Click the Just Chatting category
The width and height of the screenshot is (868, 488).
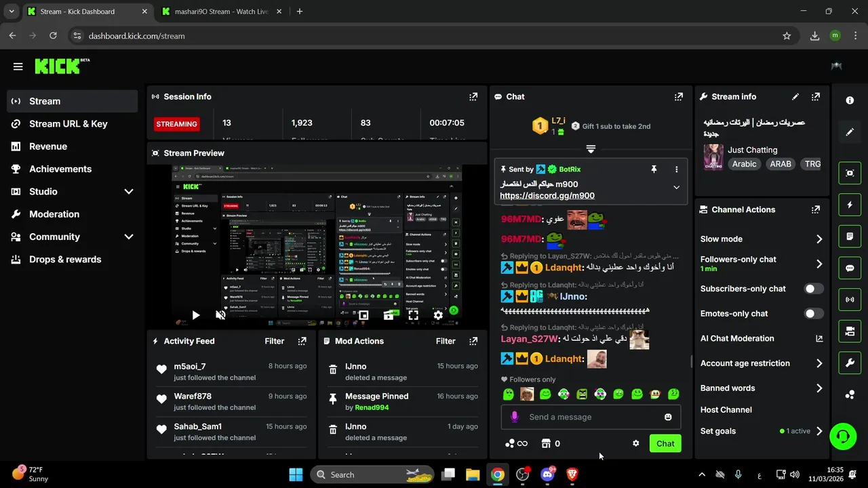753,150
